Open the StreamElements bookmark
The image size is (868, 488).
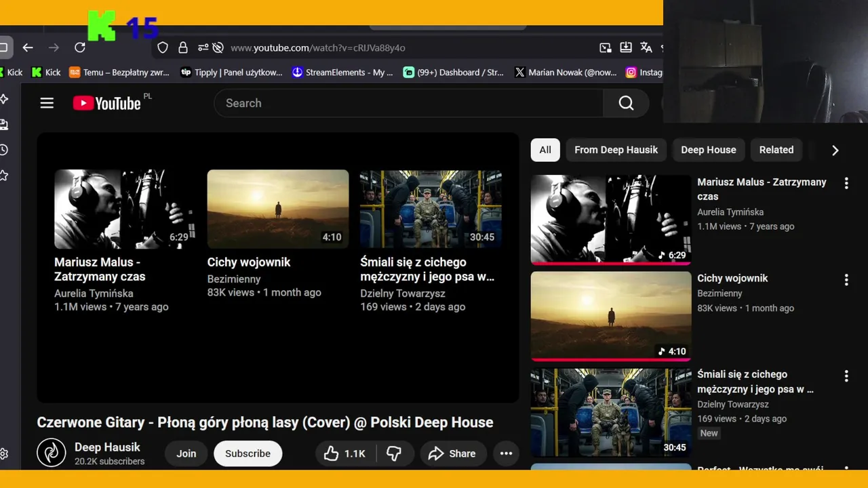coord(342,73)
